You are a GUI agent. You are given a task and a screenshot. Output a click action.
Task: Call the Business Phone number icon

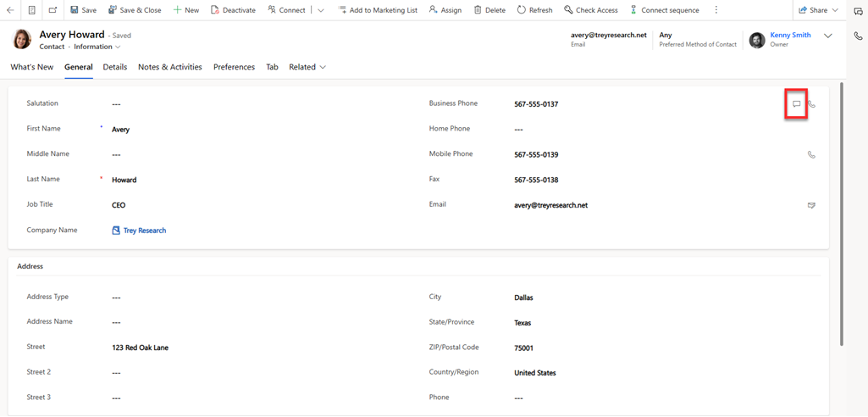(811, 103)
